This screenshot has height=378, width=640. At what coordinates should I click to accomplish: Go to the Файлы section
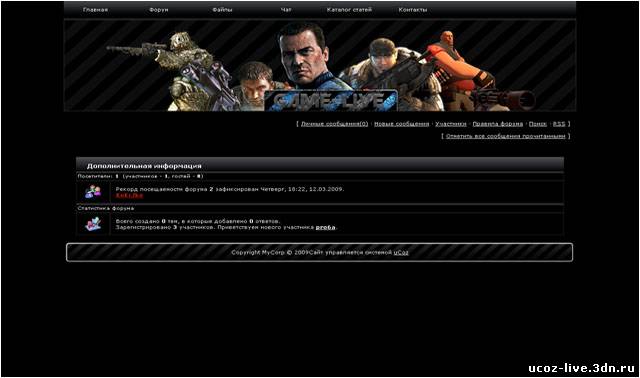(222, 9)
